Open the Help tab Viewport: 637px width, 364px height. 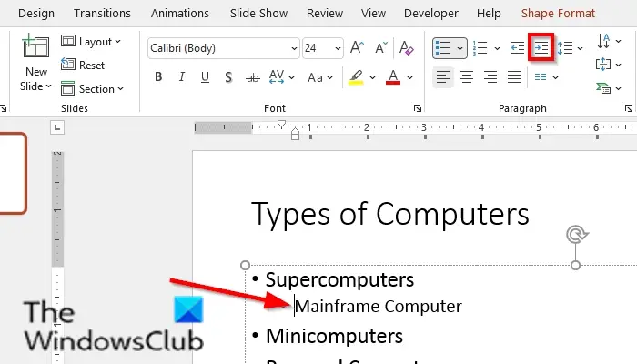pos(489,14)
